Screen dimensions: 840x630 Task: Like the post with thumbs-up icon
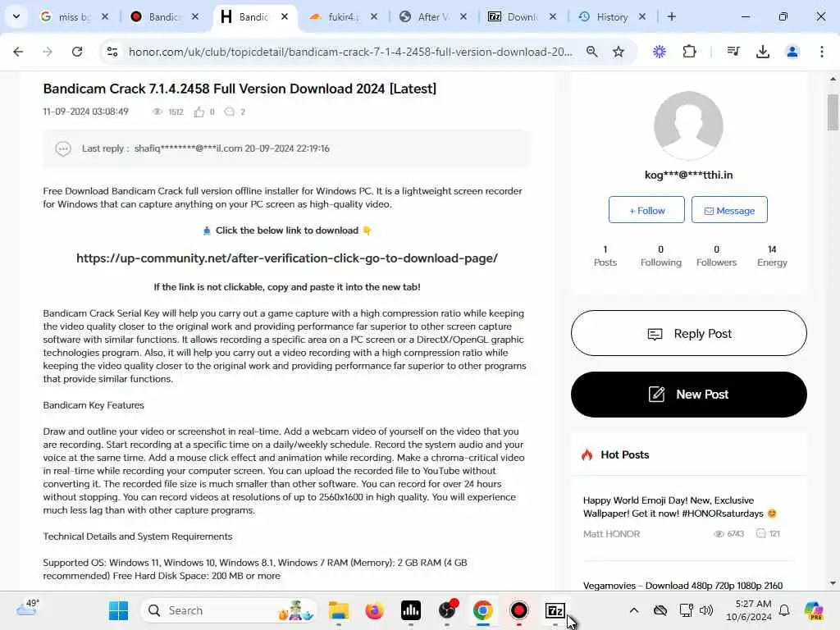tap(199, 112)
